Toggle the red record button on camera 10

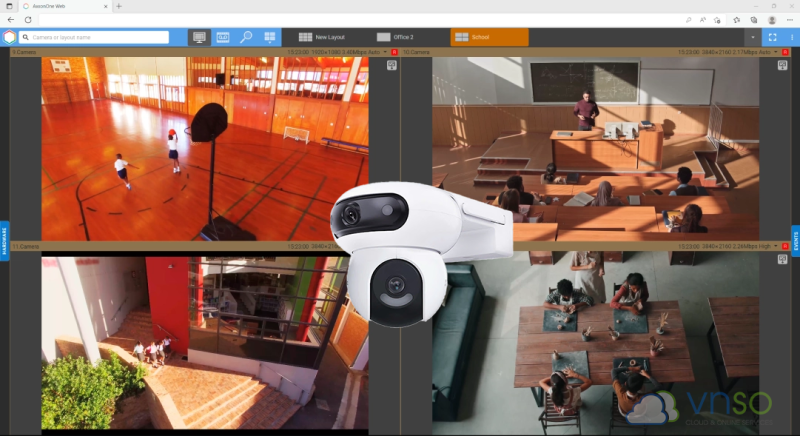[x=785, y=51]
